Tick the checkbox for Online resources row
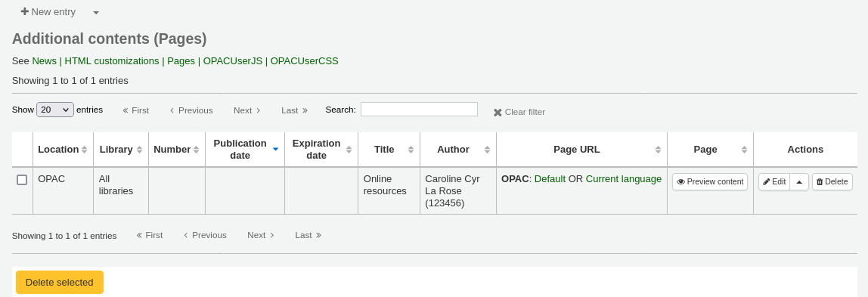Screen dimensions: 868x297 click(x=22, y=180)
